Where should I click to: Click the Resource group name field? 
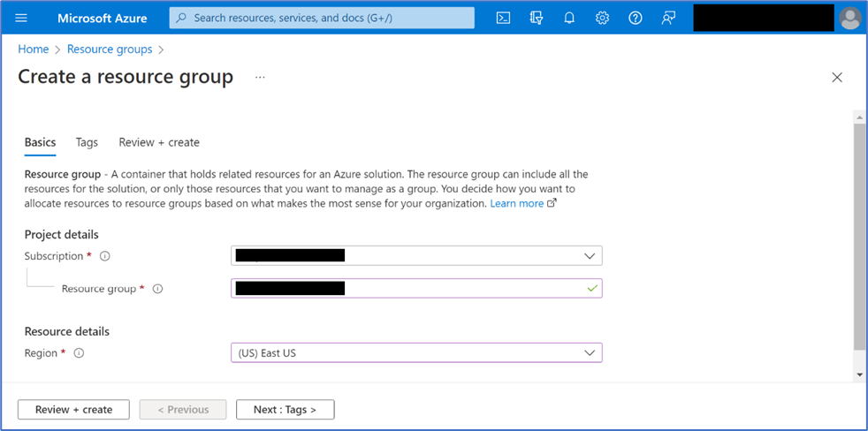[x=416, y=289]
